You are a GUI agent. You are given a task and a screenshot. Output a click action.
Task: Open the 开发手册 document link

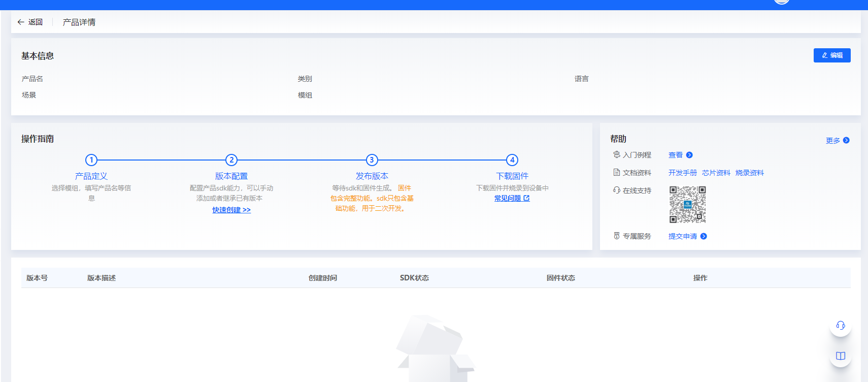pos(683,173)
